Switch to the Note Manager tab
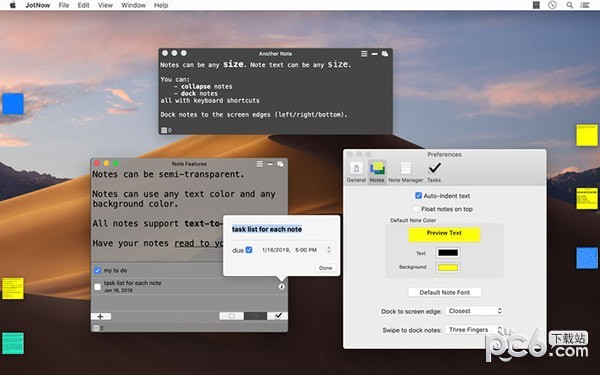The image size is (600, 375). coord(406,171)
